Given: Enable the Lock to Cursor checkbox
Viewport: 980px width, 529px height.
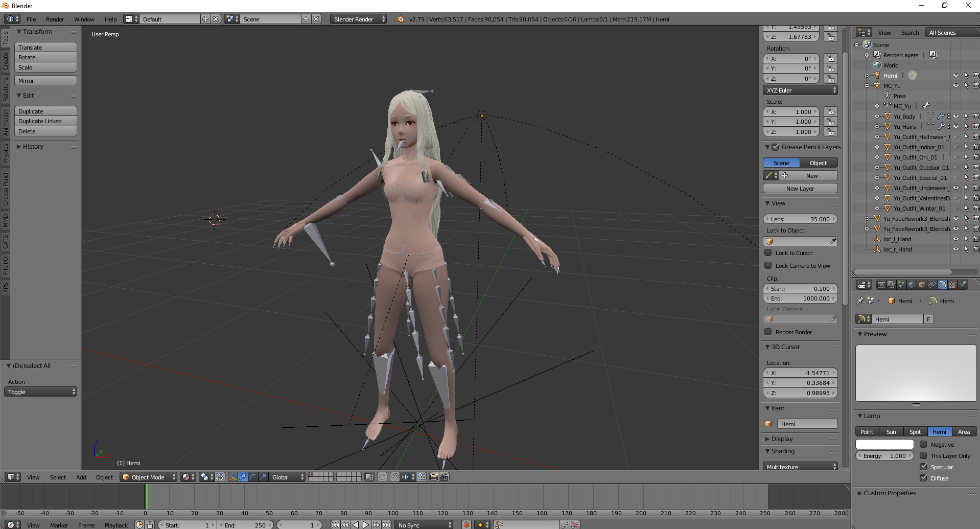Looking at the screenshot, I should click(768, 253).
